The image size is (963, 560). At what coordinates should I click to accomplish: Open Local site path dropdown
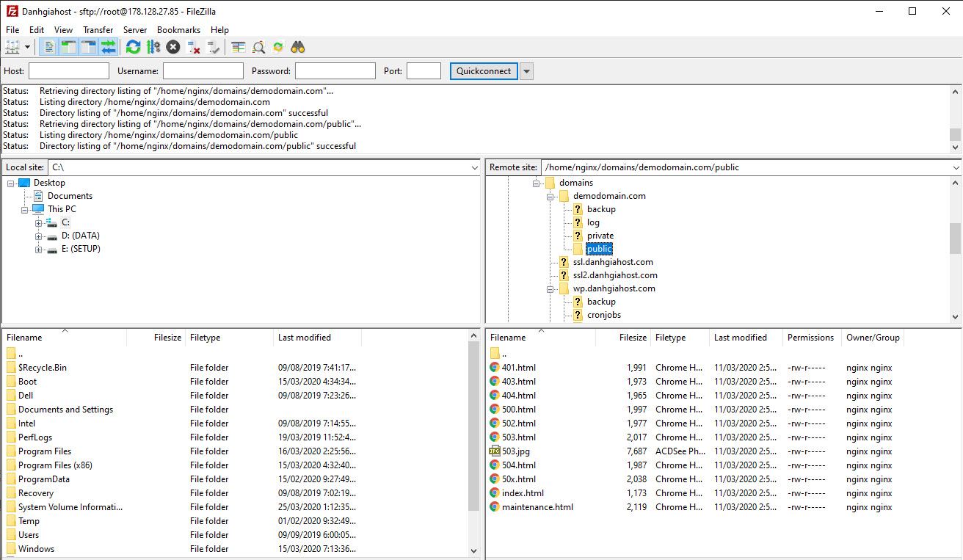pos(473,167)
